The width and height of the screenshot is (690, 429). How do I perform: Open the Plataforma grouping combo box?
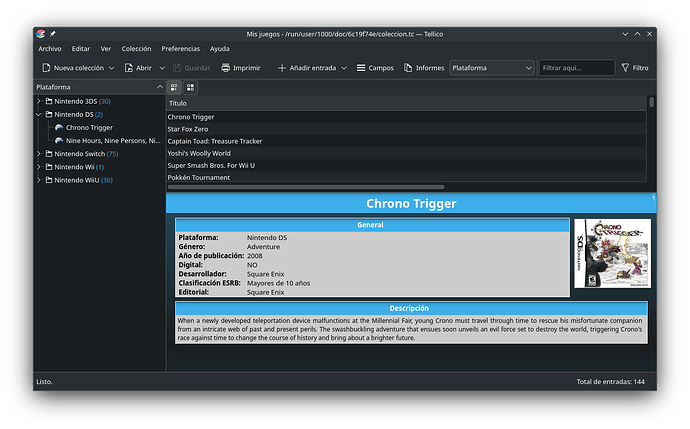(x=492, y=68)
